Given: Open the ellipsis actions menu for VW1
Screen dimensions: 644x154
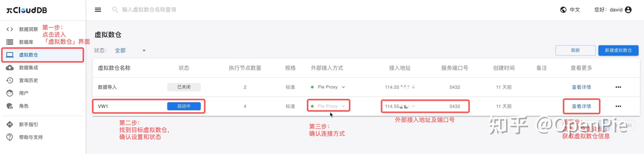Looking at the screenshot, I should click(618, 106).
